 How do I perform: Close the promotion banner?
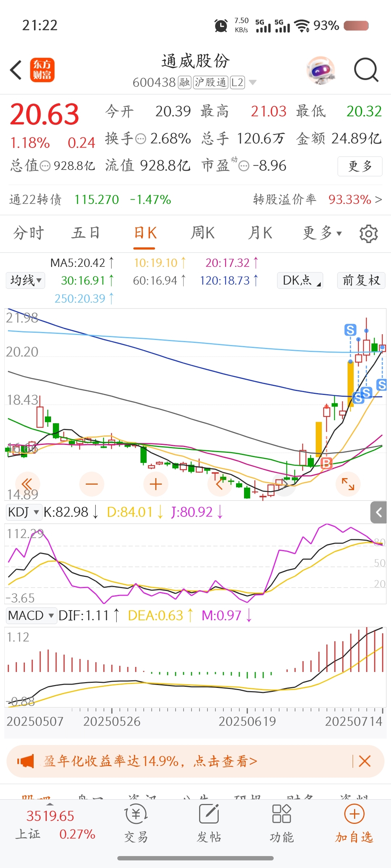tap(365, 761)
